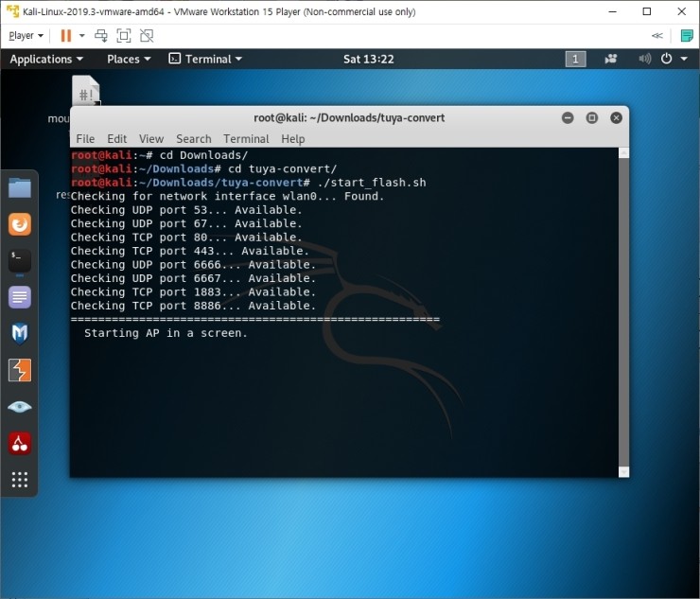This screenshot has width=700, height=599.
Task: Open the Places menu
Action: coord(129,59)
